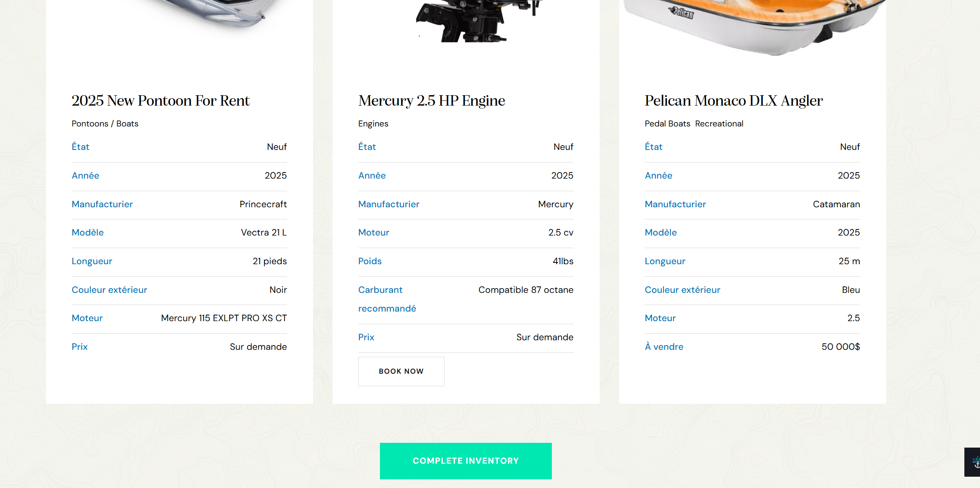Click Couleur extérieure label in Pelican card
Viewport: 980px width, 488px height.
point(683,290)
